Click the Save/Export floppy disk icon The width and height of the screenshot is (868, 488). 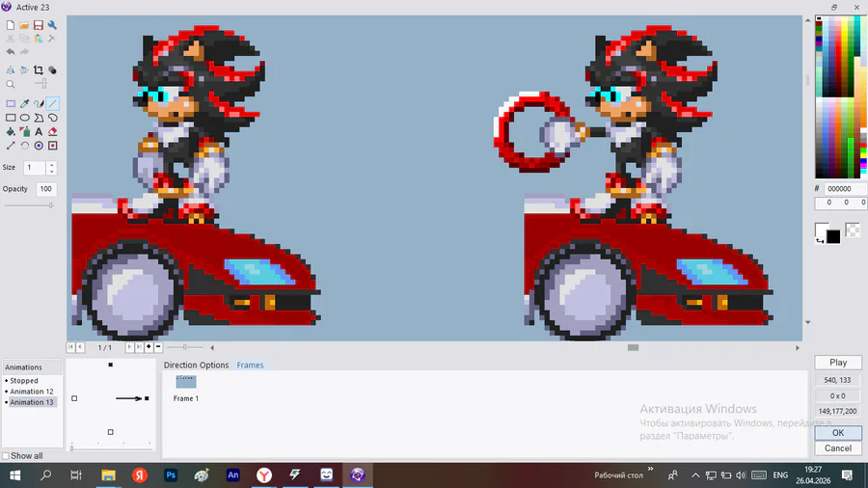coord(39,25)
